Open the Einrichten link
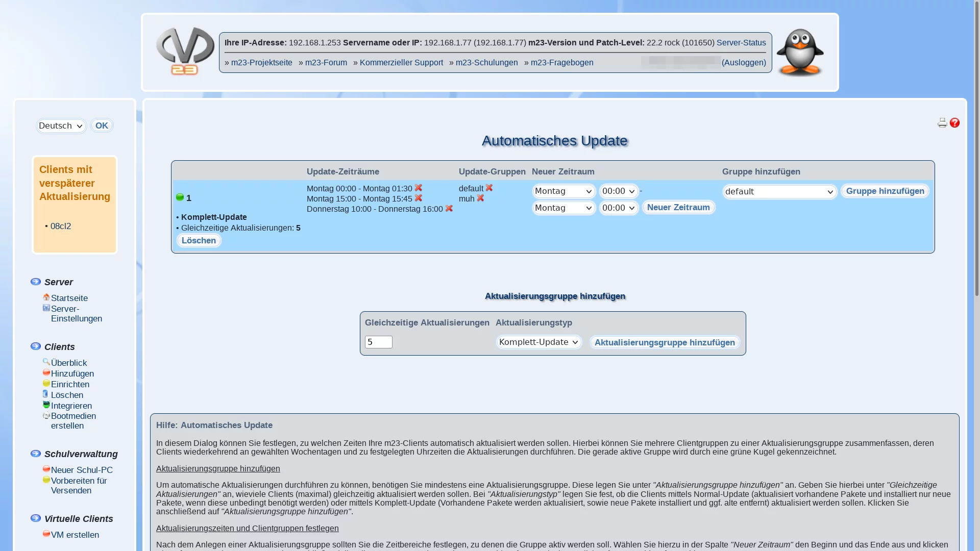980x551 pixels. [70, 384]
